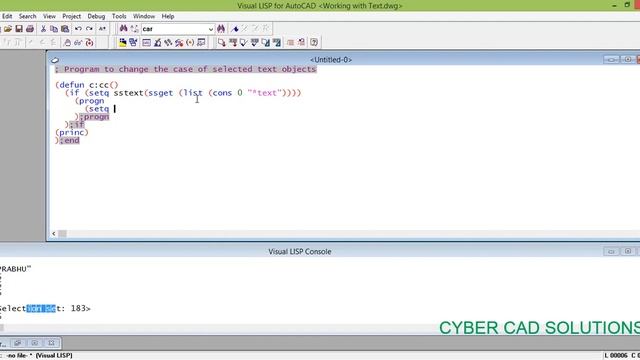Format the edit window icon
640x360 pixels.
coord(266,42)
